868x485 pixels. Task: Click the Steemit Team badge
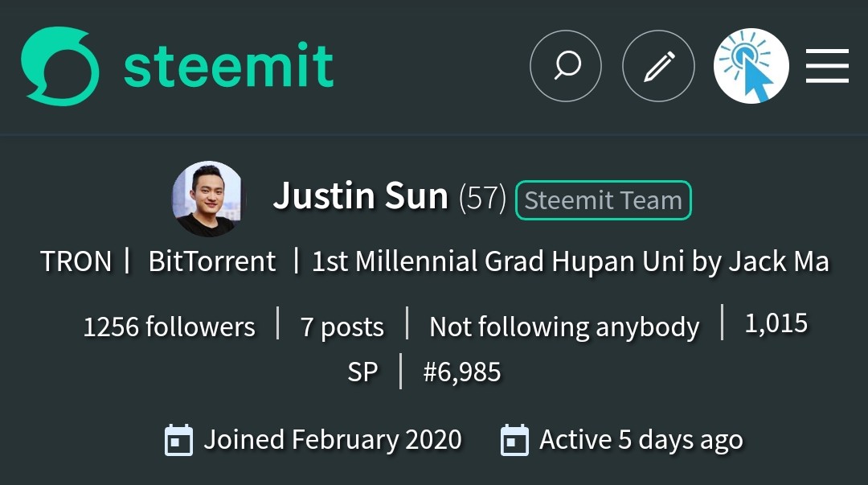click(x=603, y=200)
